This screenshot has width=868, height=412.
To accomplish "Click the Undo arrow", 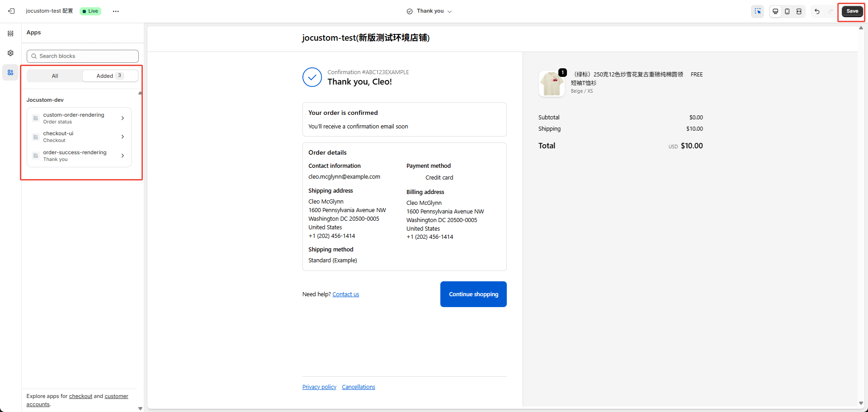I will coord(817,11).
